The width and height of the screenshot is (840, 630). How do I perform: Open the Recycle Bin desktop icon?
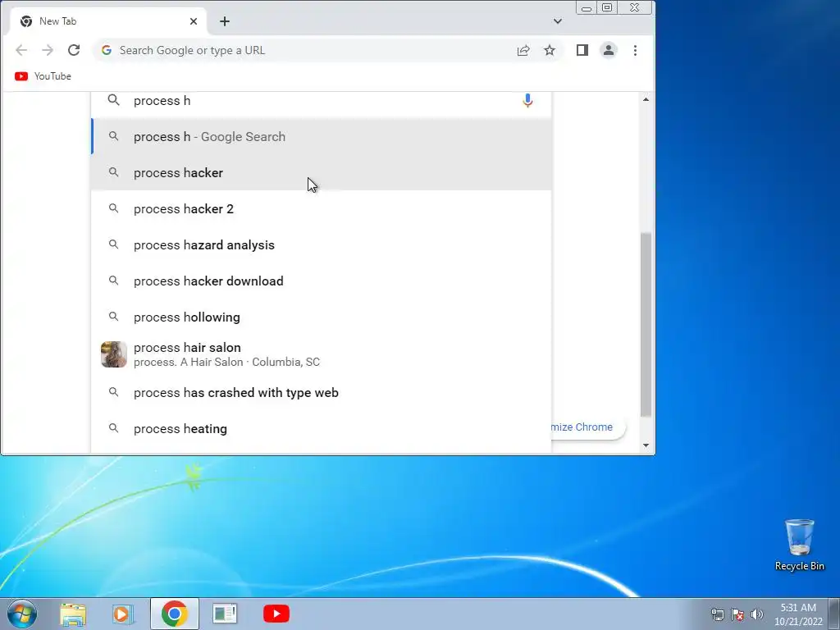point(799,545)
